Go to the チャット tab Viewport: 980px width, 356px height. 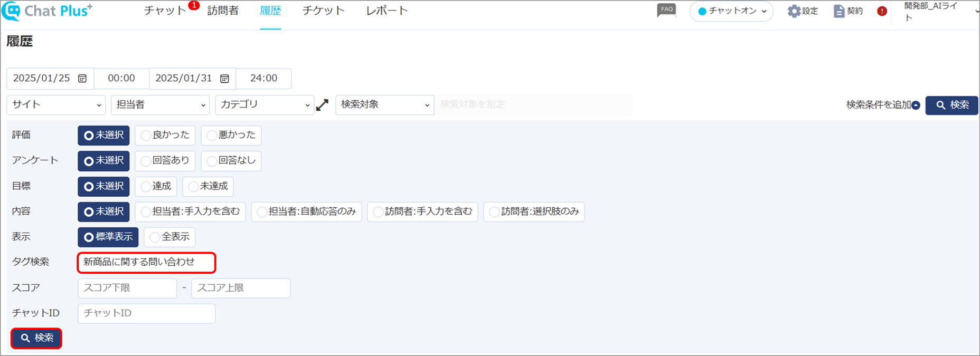[x=165, y=11]
